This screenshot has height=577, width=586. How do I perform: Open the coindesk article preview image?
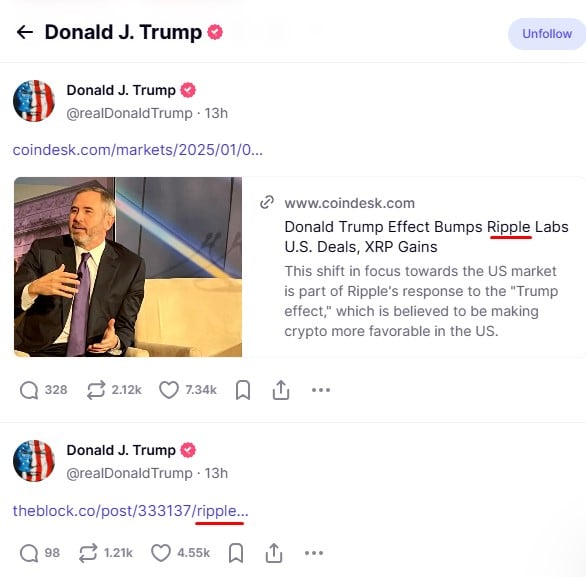pyautogui.click(x=128, y=267)
